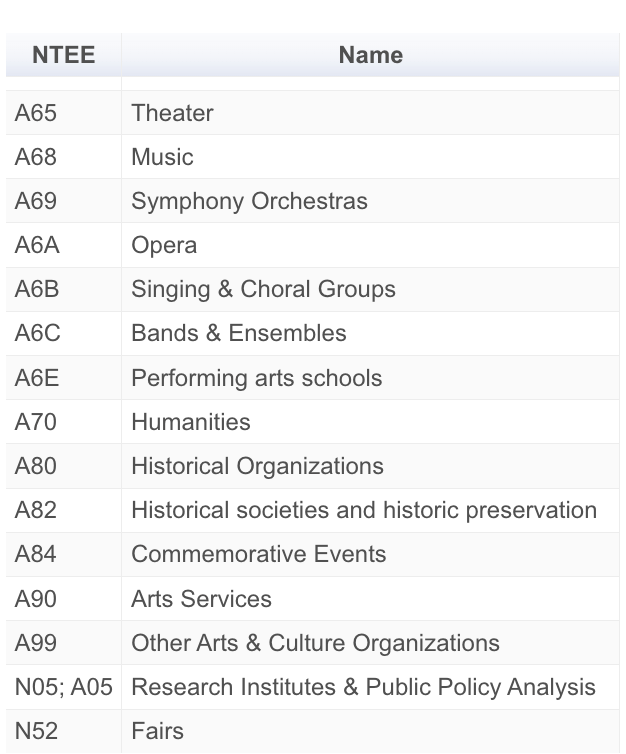Click the A68 code cell
The image size is (626, 754).
(36, 157)
